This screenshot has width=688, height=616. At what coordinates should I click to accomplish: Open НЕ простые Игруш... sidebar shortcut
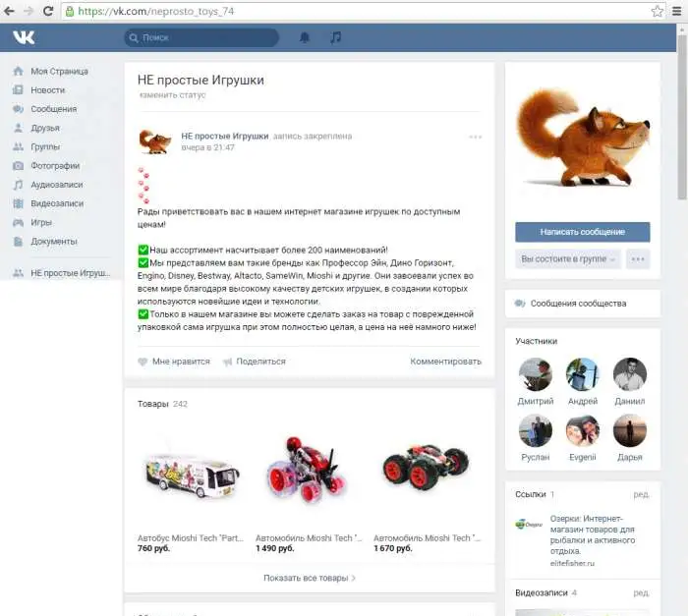(x=70, y=273)
